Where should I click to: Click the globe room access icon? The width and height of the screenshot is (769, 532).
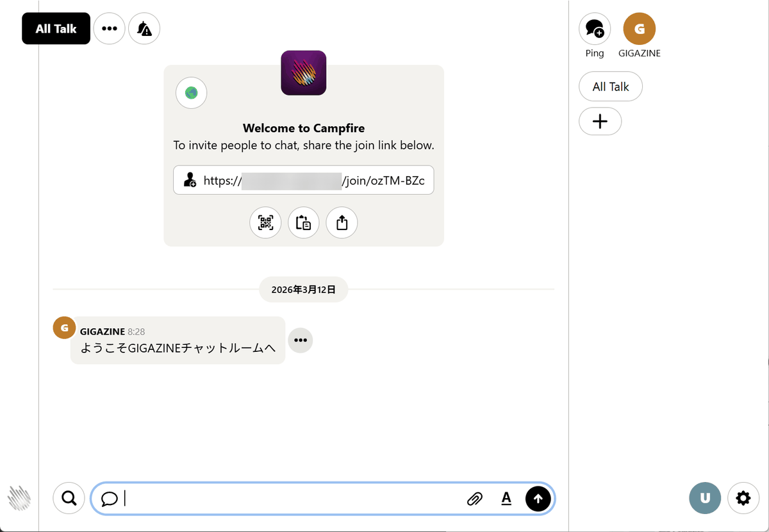(192, 93)
